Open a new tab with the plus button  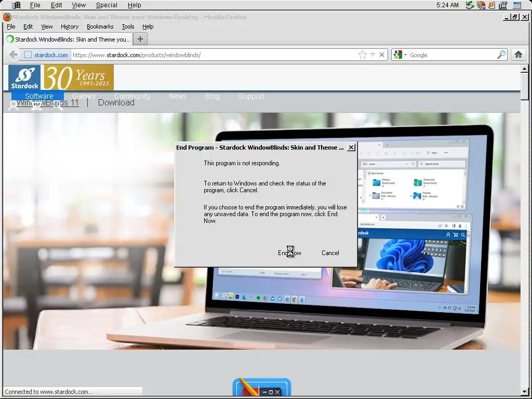(x=140, y=39)
